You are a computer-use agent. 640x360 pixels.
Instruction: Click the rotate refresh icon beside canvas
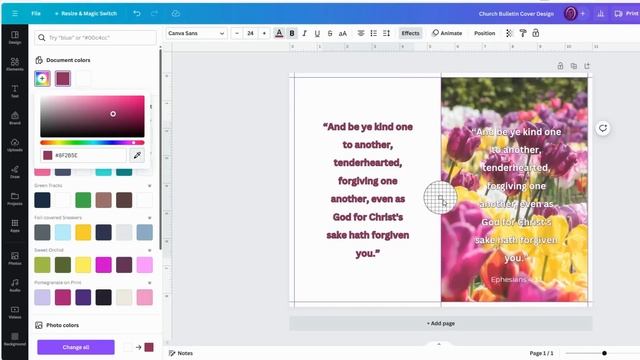click(603, 128)
